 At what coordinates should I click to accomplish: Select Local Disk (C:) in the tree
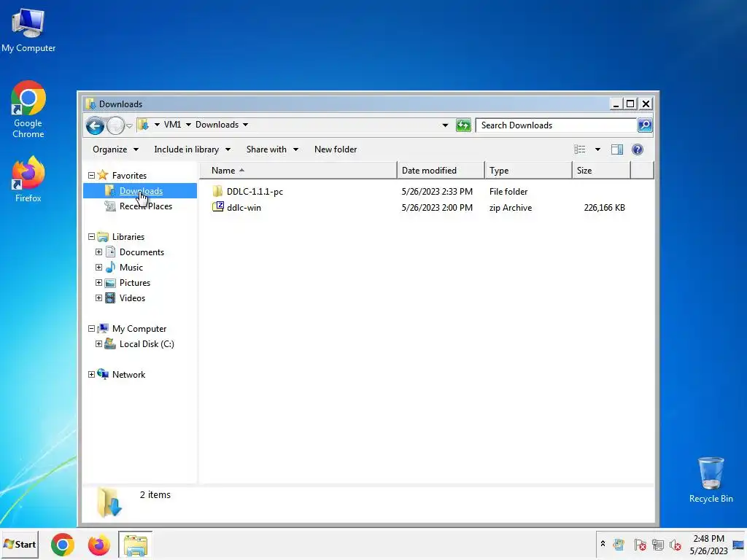[x=147, y=344]
